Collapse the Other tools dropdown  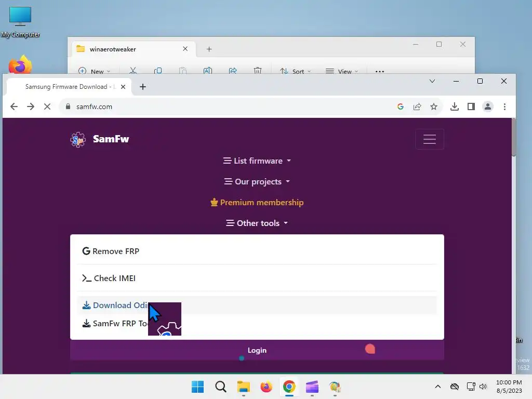pos(257,223)
